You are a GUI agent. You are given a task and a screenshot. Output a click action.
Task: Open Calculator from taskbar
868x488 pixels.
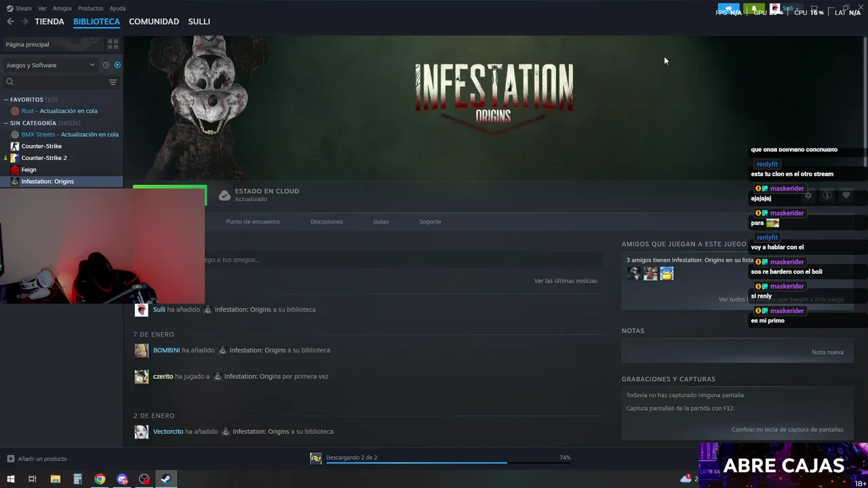coord(77,479)
